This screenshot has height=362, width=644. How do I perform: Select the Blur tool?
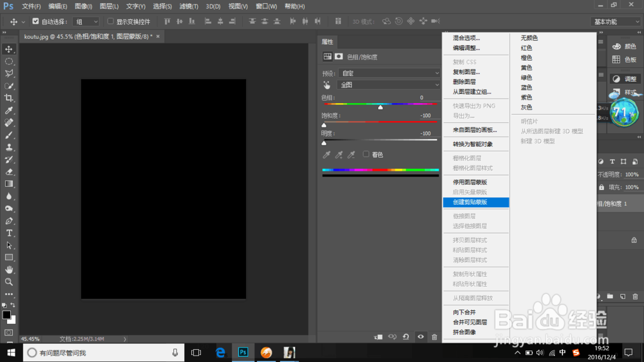coord(8,196)
